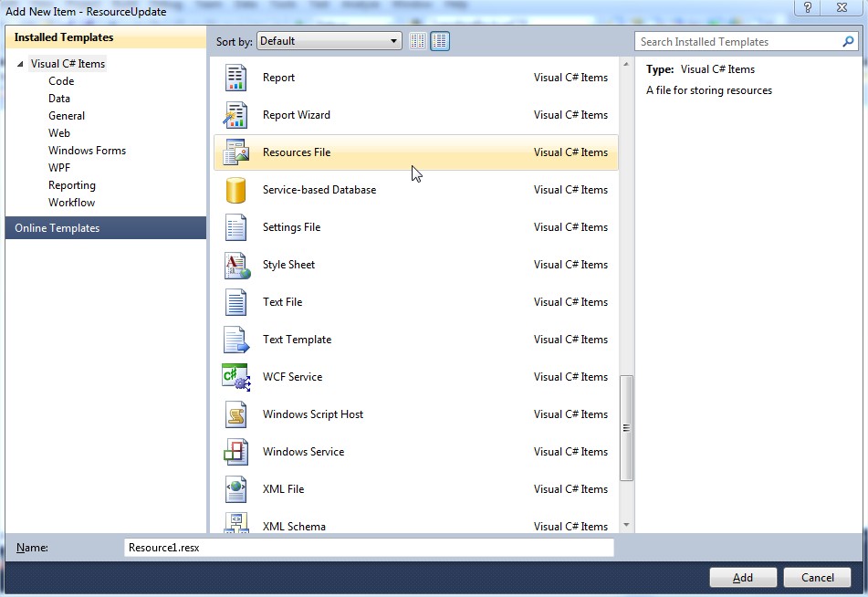
Task: Select the XML File globe icon
Action: (235, 489)
